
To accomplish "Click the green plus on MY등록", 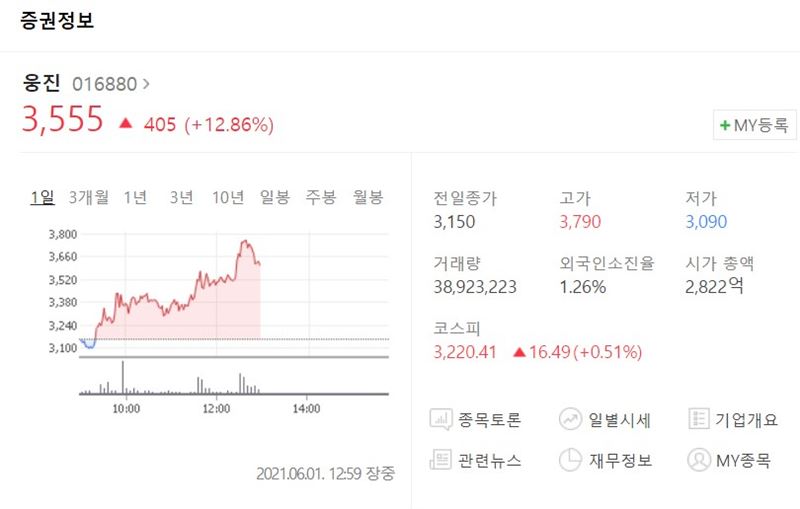I will (x=724, y=126).
